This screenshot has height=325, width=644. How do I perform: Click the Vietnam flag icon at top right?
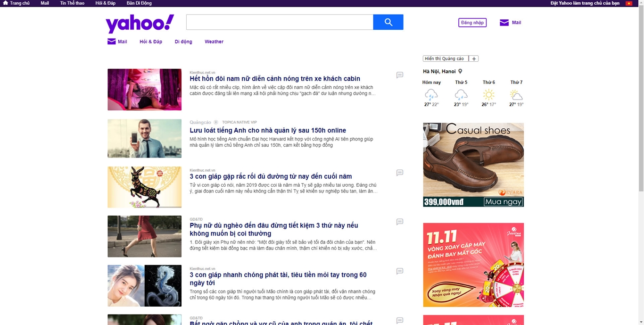[628, 3]
